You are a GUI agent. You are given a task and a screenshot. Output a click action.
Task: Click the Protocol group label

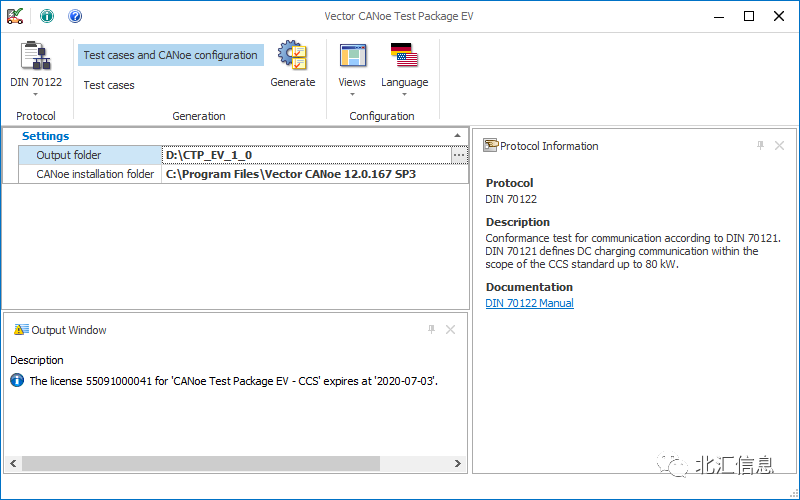pos(36,116)
